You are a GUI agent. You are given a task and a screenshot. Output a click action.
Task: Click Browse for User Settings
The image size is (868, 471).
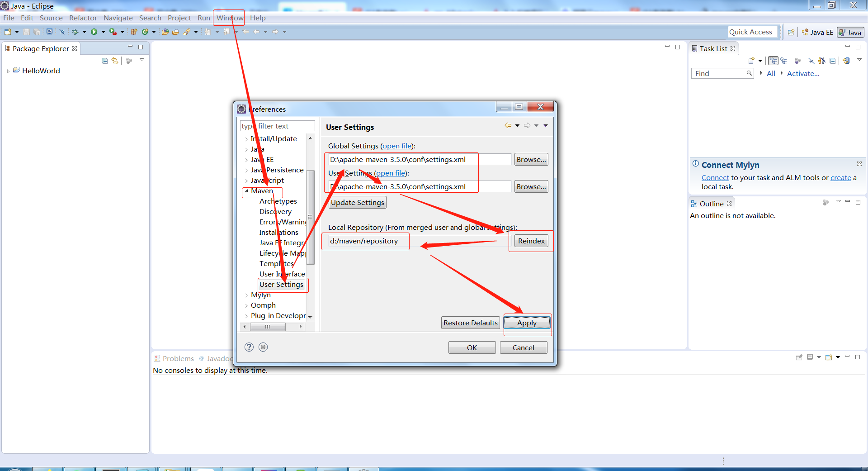(531, 186)
